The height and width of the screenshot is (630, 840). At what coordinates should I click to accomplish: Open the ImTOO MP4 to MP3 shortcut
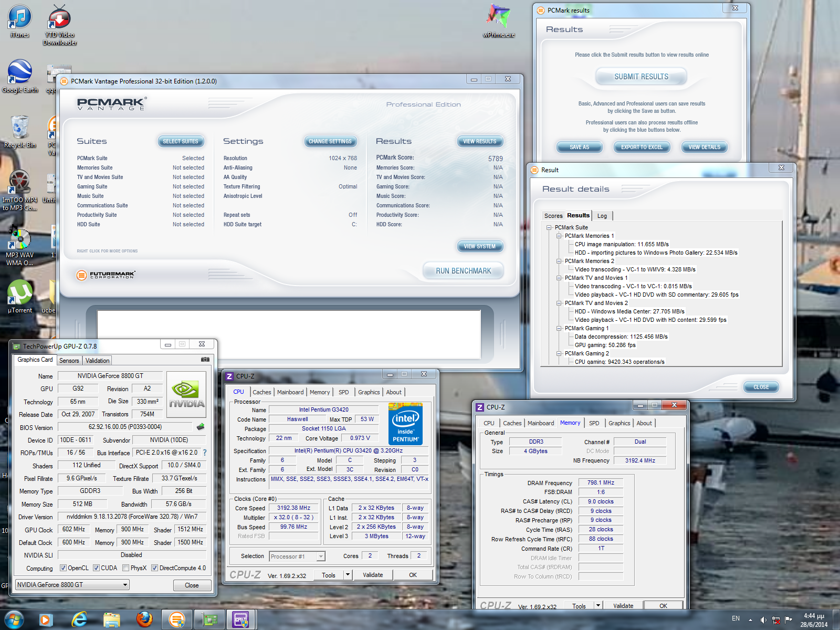tap(19, 190)
